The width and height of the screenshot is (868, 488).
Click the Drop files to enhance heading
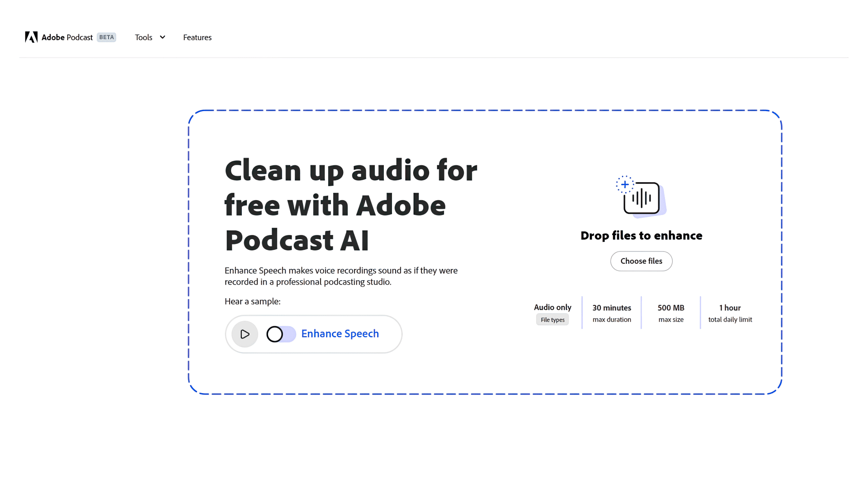[641, 236]
